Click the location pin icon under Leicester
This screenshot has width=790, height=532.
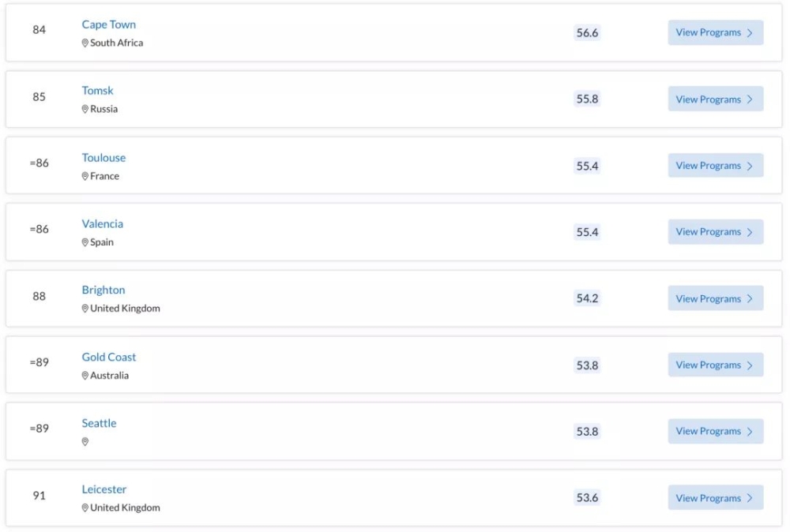(x=85, y=508)
